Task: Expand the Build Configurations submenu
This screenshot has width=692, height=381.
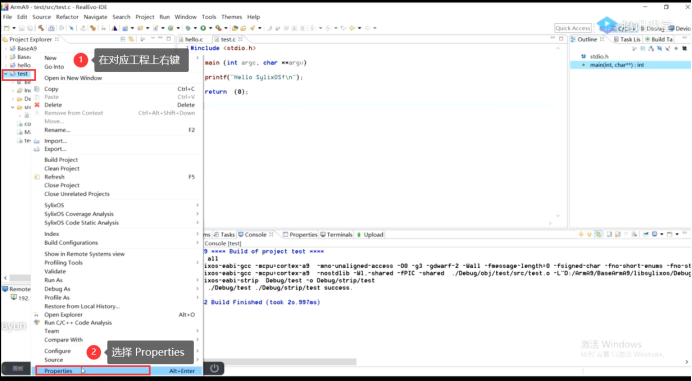Action: tap(197, 243)
